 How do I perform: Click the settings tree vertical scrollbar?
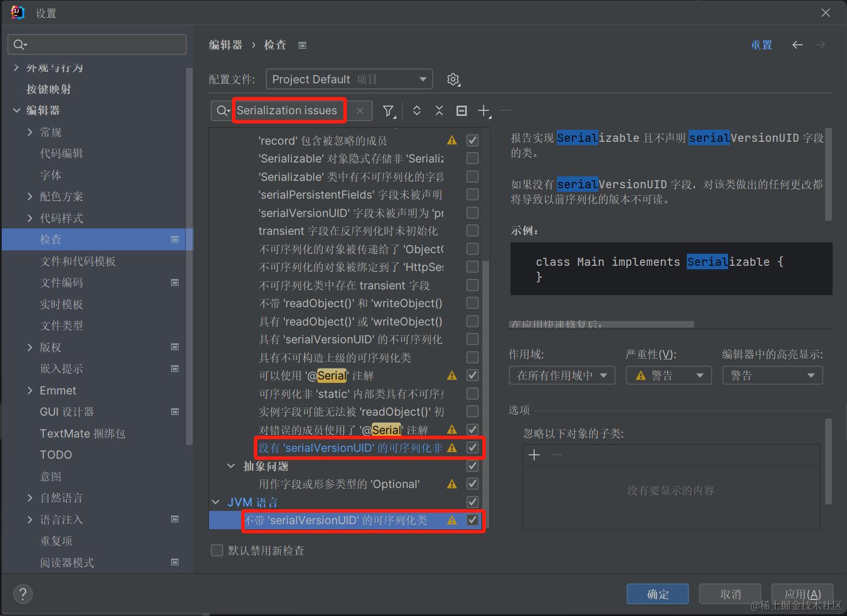pos(189,255)
